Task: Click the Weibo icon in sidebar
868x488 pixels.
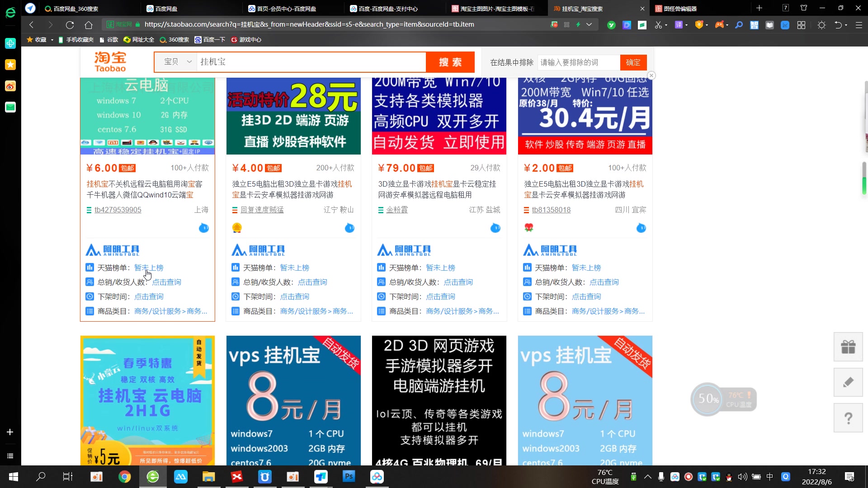Action: (10, 86)
